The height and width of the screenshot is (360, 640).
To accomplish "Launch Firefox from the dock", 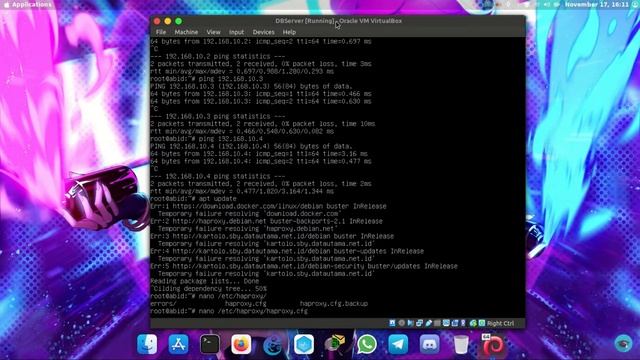I will tap(241, 344).
